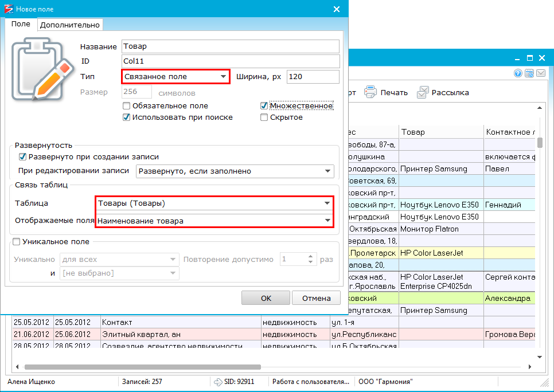
Task: Click the app logo in dialog title bar
Action: (9, 9)
